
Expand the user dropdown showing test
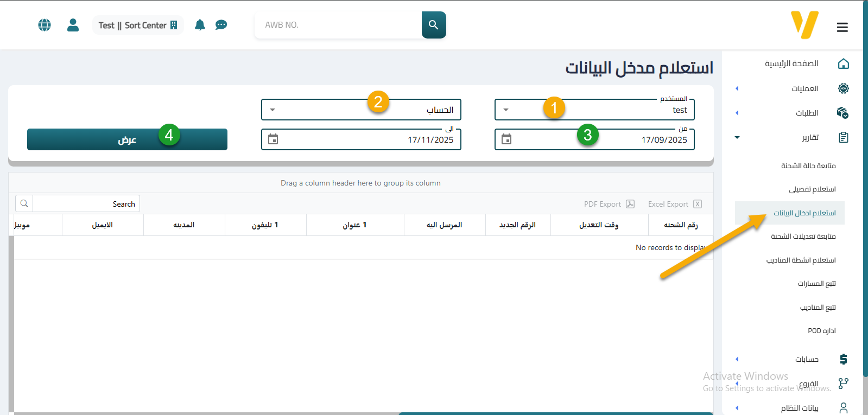tap(506, 110)
